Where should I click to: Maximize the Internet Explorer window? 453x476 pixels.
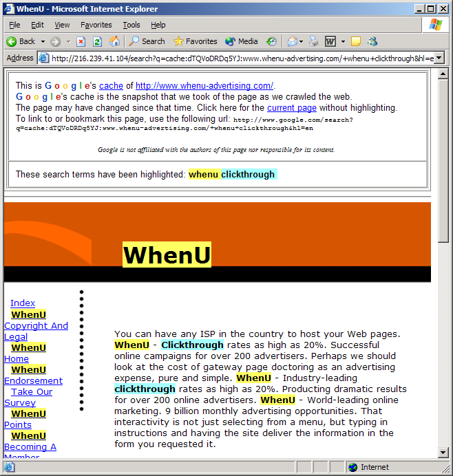click(x=431, y=8)
